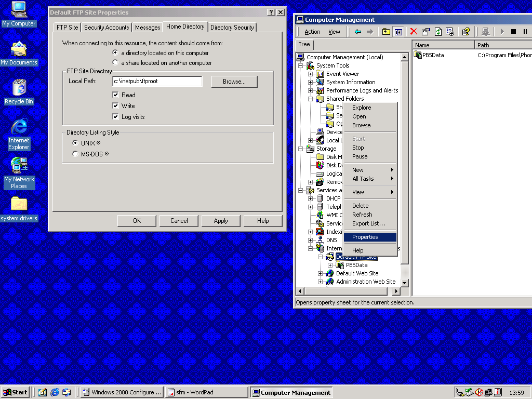Uncheck the Log visits checkbox

point(115,116)
